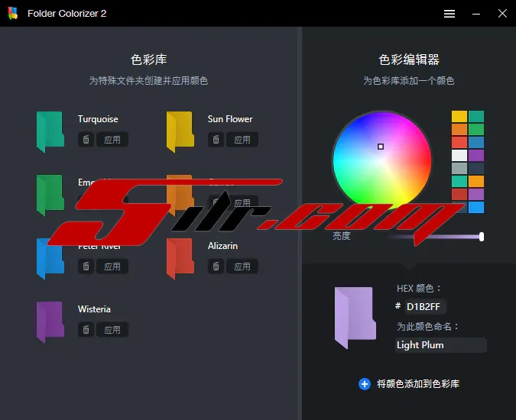Delete the Alizarin folder color
Viewport: 516px width, 420px height.
216,267
